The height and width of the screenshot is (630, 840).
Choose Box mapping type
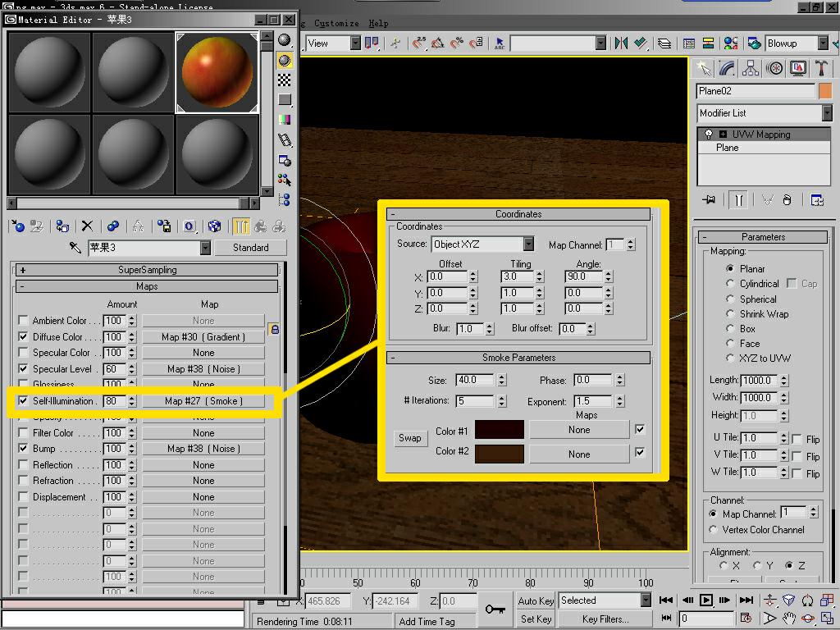(729, 328)
